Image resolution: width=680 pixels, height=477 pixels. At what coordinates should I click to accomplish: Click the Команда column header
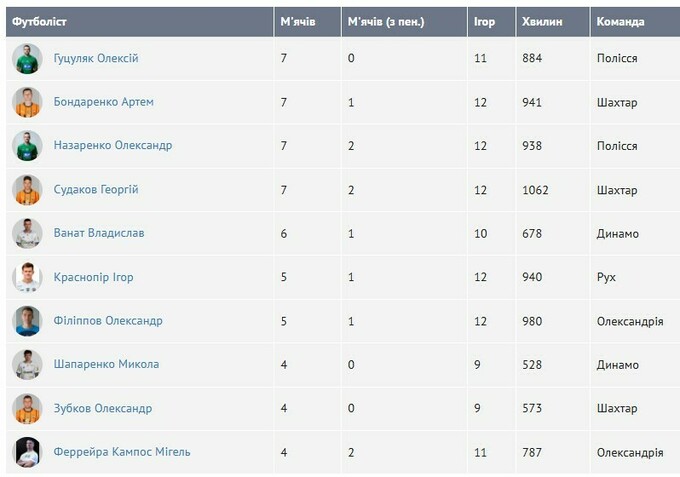pyautogui.click(x=620, y=22)
